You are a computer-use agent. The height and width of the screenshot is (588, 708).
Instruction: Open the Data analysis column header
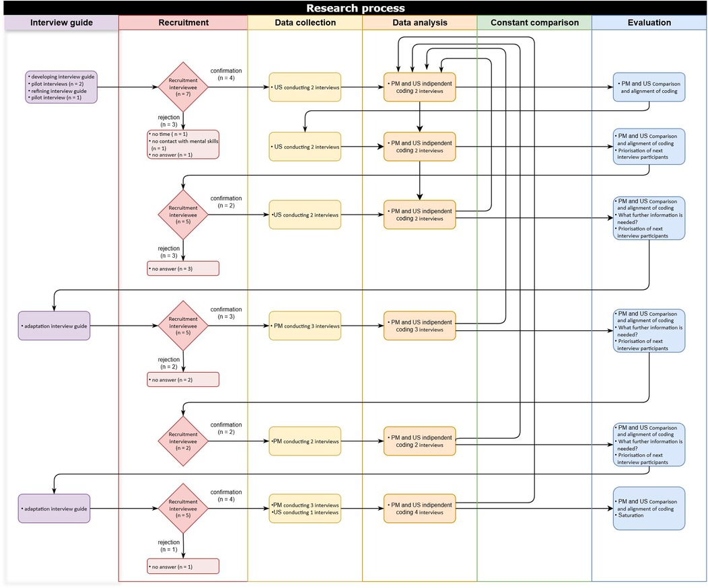coord(419,22)
